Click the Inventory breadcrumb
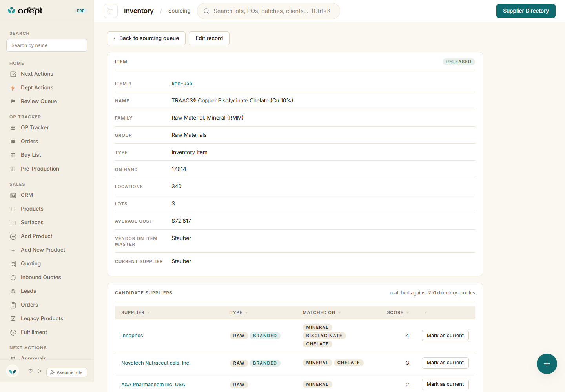The width and height of the screenshot is (565, 392). point(139,11)
